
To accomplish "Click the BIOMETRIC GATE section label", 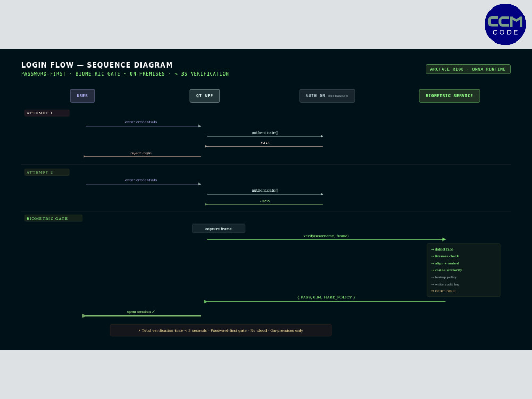I will (53, 219).
